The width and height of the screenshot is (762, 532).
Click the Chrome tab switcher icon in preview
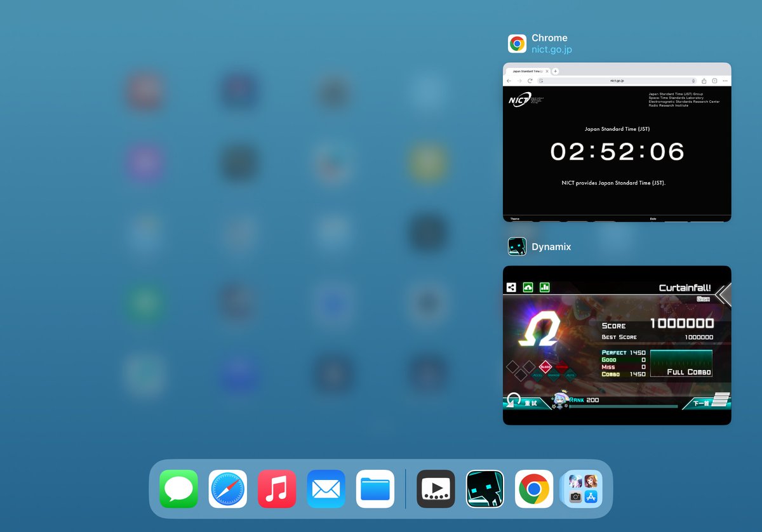coord(714,81)
